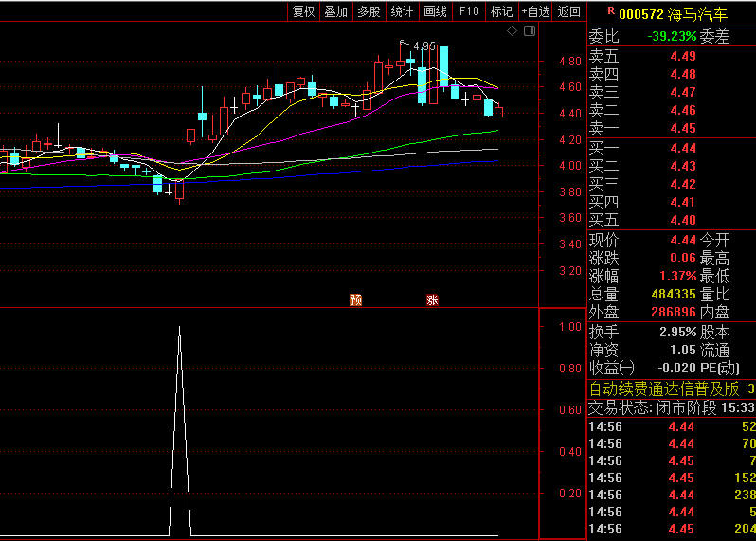Click the diamond icon above the chart

coord(513,31)
